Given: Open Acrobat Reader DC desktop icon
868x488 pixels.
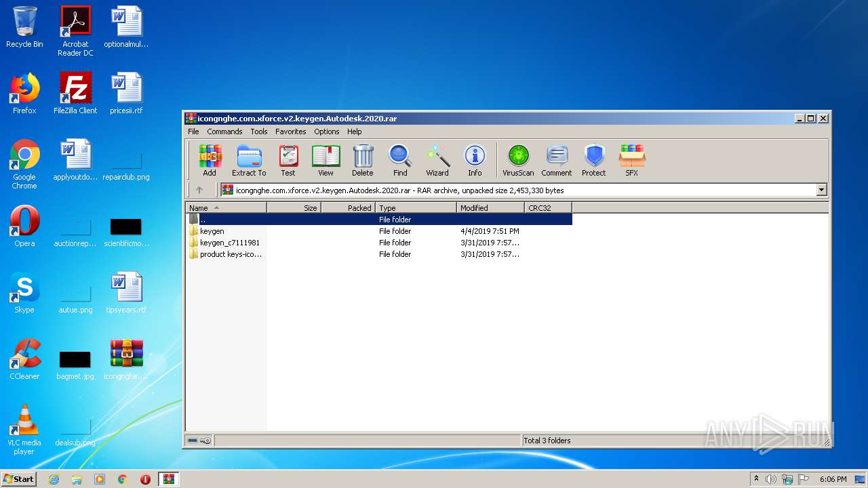Looking at the screenshot, I should 75,31.
